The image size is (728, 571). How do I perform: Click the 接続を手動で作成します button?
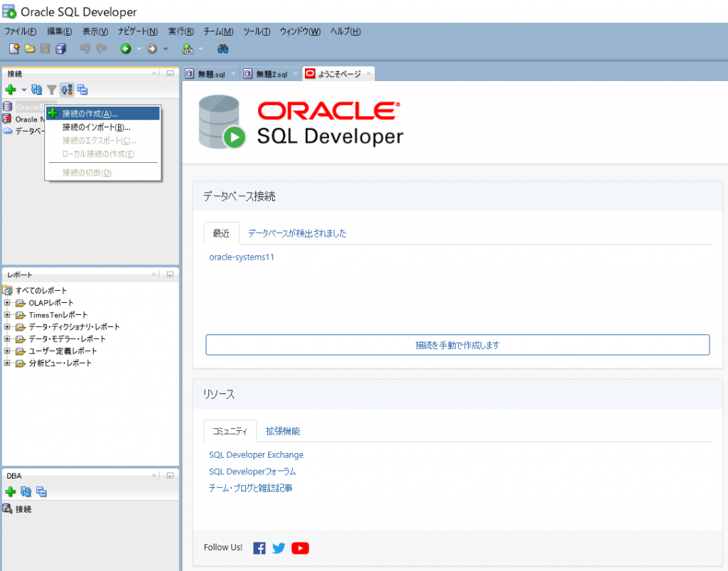pos(458,345)
